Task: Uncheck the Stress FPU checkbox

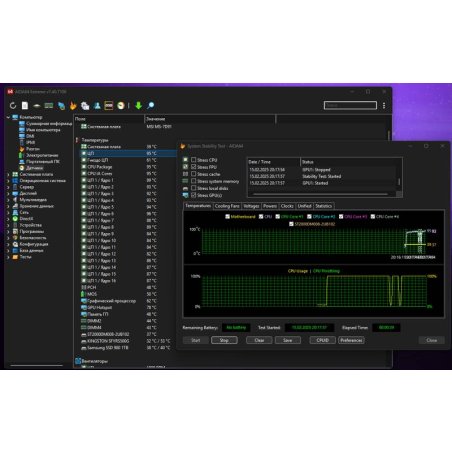Action: [193, 167]
